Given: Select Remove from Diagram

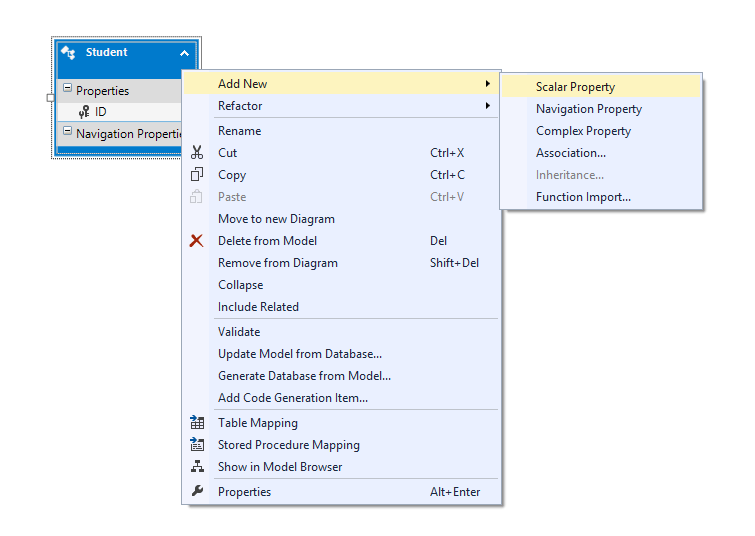Looking at the screenshot, I should click(341, 263).
